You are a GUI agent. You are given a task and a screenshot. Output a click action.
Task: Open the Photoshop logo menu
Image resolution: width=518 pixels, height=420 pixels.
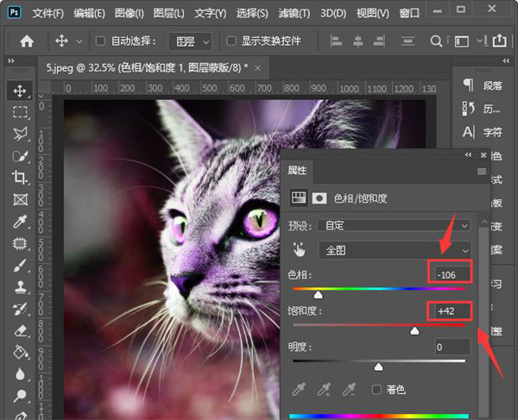coord(14,12)
